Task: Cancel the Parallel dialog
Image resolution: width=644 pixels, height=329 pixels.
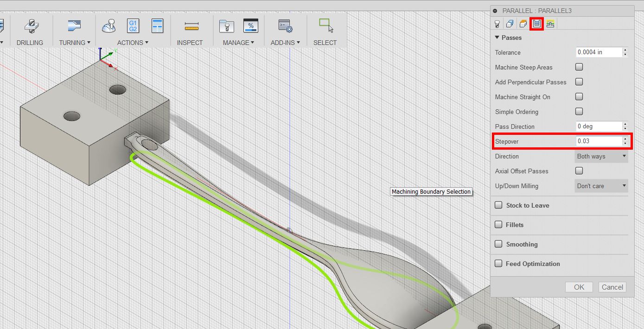Action: (612, 287)
